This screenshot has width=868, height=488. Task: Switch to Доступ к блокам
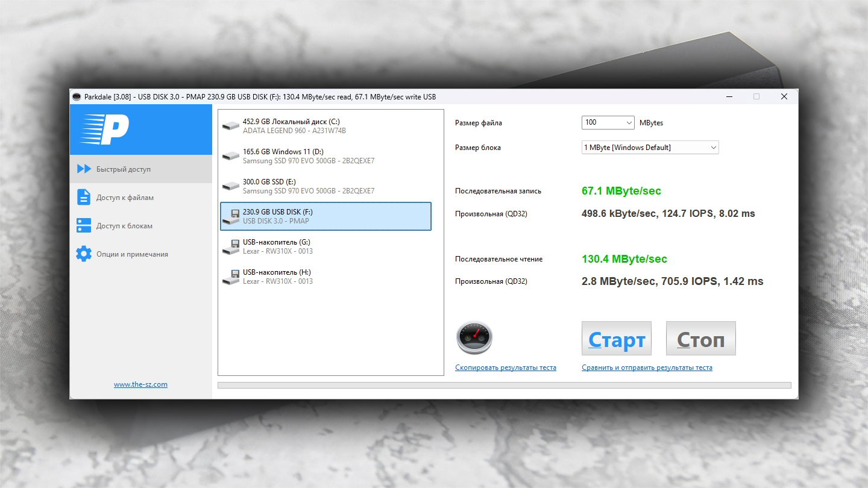pyautogui.click(x=141, y=226)
